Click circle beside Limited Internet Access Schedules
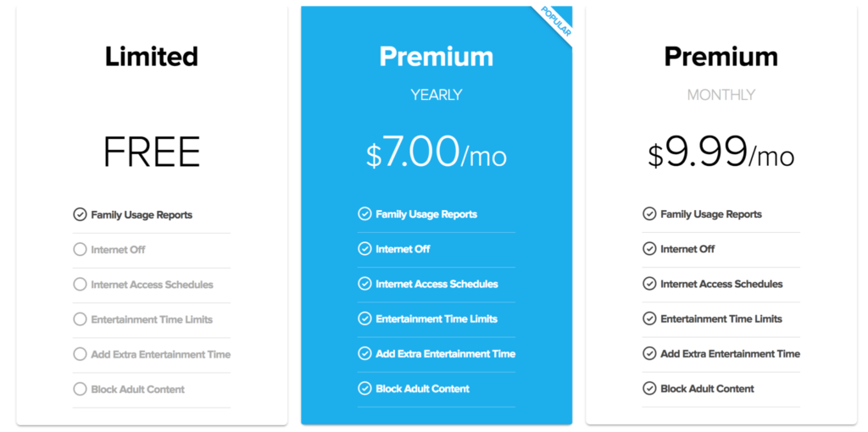868x432 pixels. point(80,285)
